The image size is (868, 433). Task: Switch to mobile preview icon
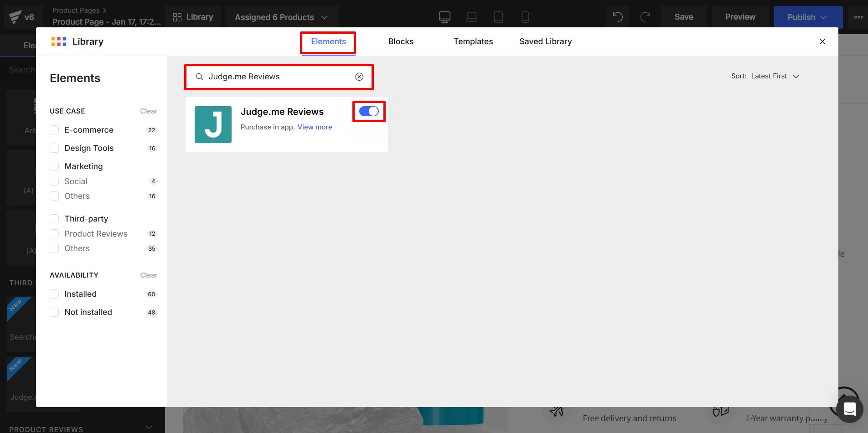coord(525,17)
